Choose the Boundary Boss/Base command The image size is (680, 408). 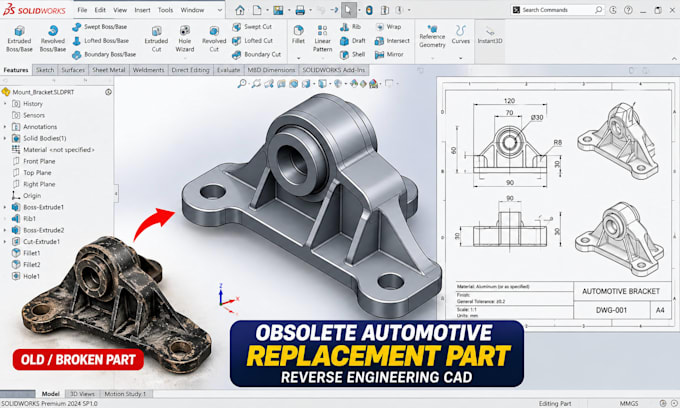pos(104,55)
